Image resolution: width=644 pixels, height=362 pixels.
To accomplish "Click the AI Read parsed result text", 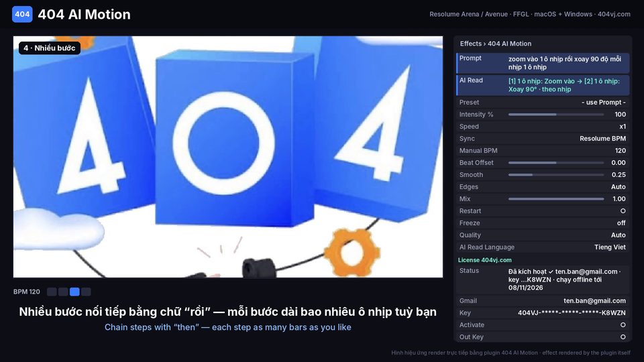I will pyautogui.click(x=564, y=85).
